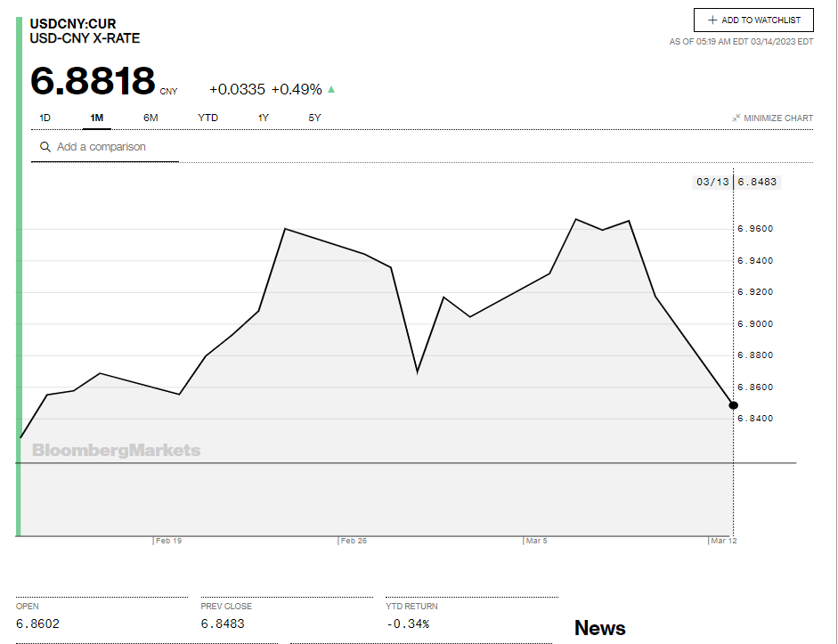Click the News section heading

click(x=599, y=628)
